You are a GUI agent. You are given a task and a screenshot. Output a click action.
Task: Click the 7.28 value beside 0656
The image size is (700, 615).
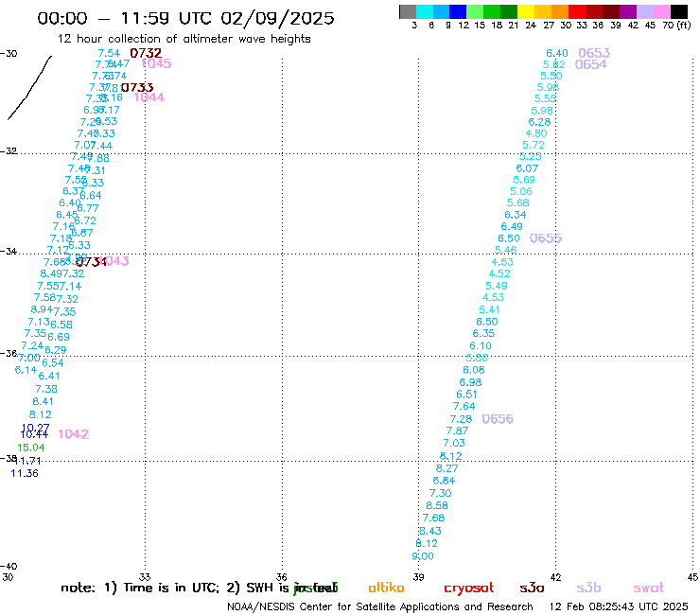462,419
